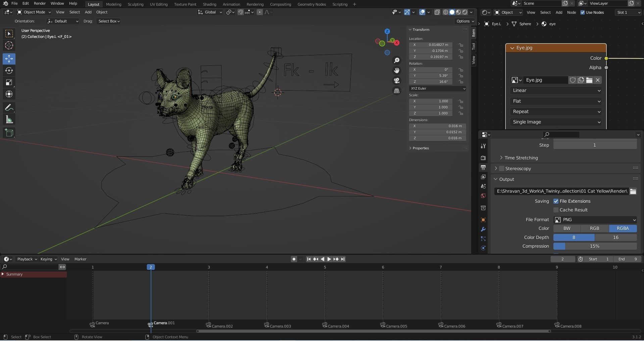Open XYZ Euler rotation mode dropdown
Screen dimensions: 644x341
click(438, 89)
